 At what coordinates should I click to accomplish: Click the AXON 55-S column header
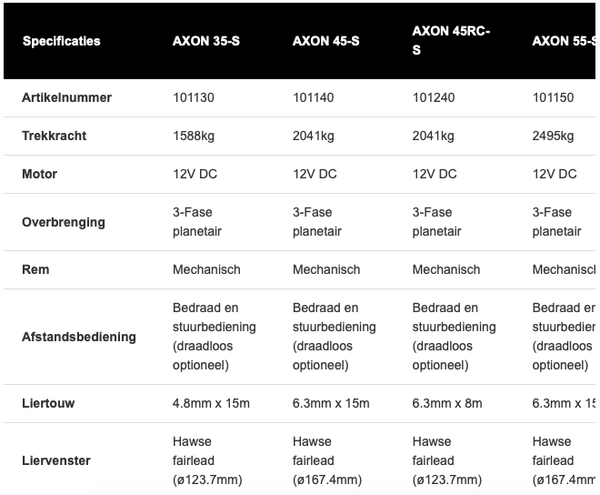click(564, 41)
